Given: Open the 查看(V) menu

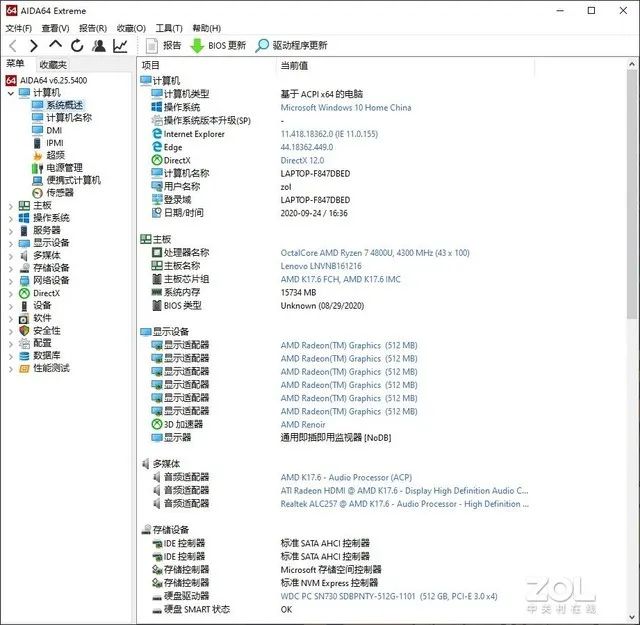Looking at the screenshot, I should pos(55,28).
